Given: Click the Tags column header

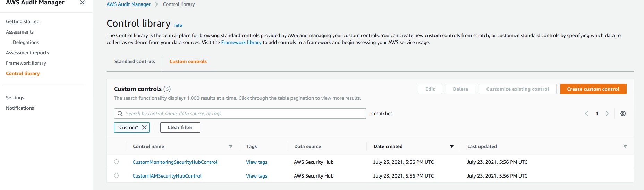Looking at the screenshot, I should tap(252, 146).
